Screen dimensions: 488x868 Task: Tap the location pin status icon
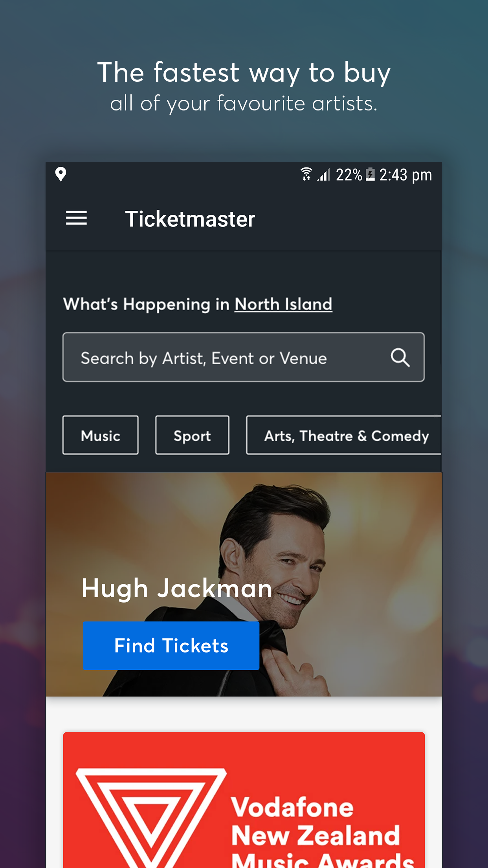(61, 174)
